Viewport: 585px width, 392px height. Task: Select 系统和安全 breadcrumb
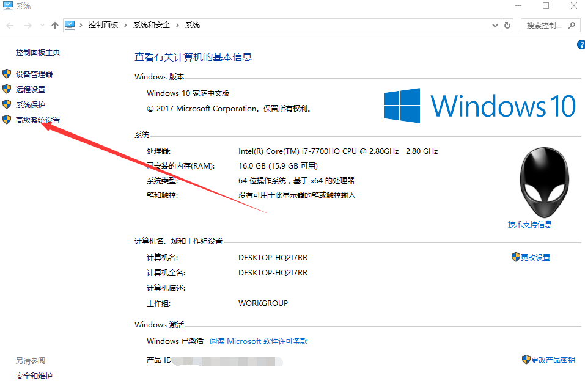(x=152, y=25)
